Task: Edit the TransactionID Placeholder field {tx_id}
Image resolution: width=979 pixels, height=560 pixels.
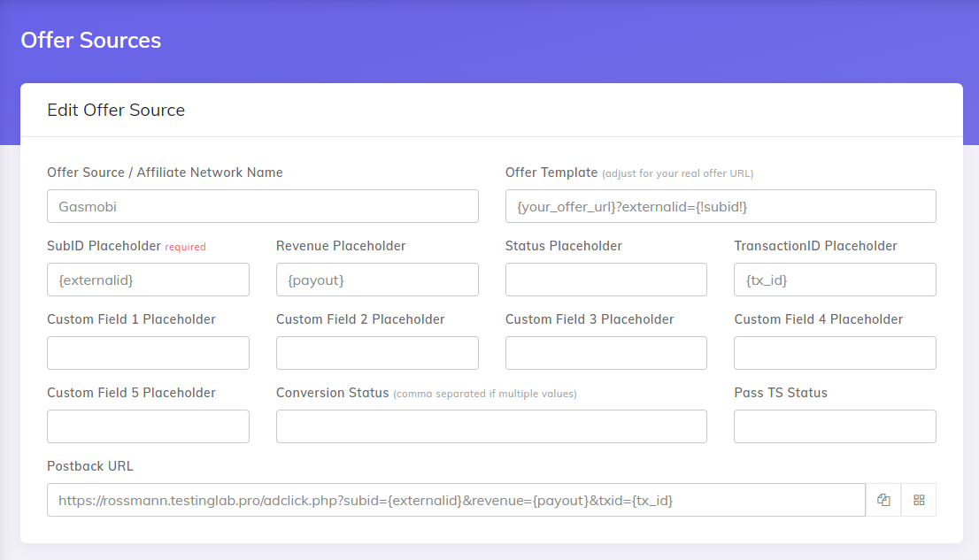Action: pos(835,280)
